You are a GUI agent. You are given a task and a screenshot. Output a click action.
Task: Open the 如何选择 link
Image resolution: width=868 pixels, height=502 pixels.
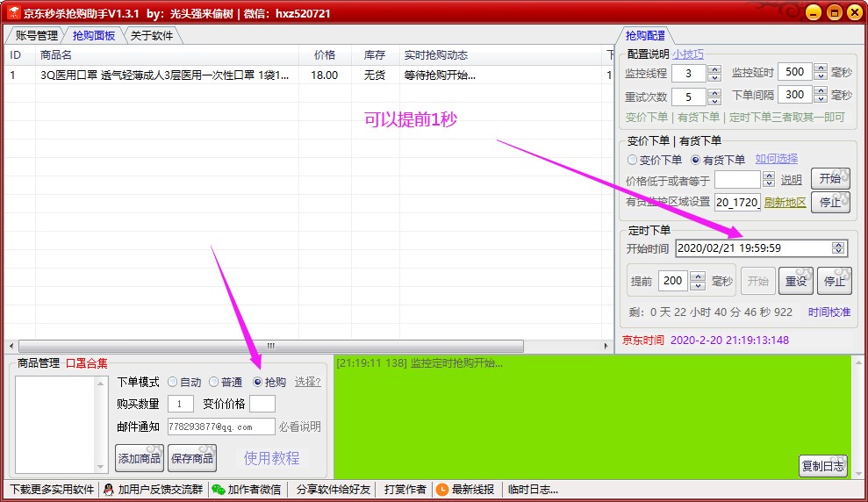[x=777, y=159]
